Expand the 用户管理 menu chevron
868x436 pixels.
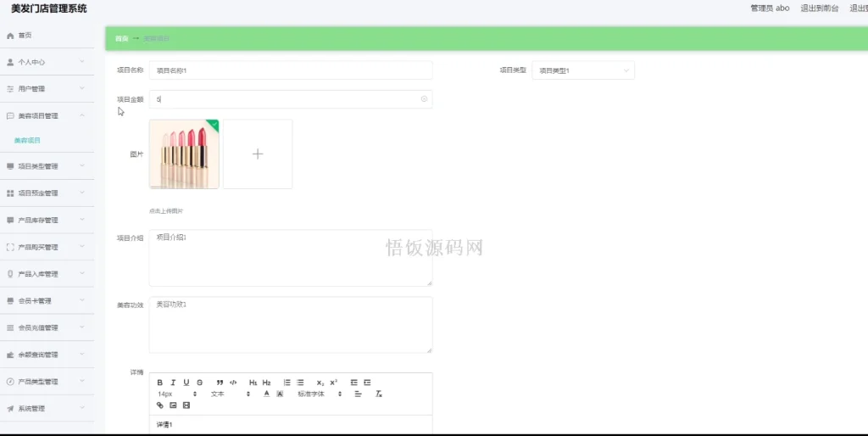tap(82, 88)
